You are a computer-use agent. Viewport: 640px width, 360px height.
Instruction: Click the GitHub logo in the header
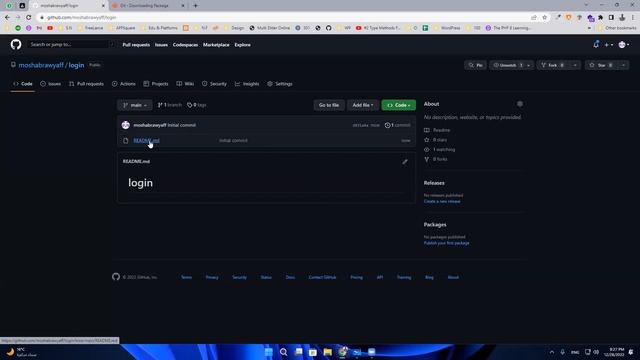pyautogui.click(x=16, y=44)
